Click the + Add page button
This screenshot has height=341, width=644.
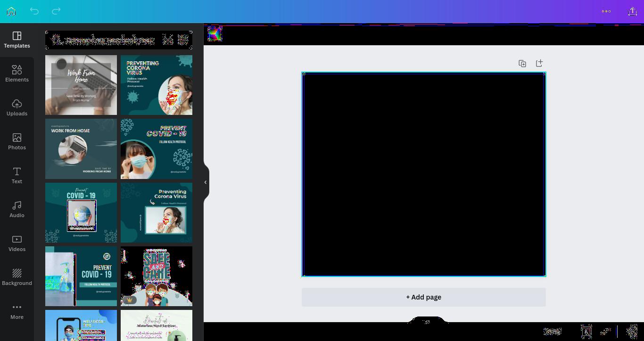(x=424, y=297)
